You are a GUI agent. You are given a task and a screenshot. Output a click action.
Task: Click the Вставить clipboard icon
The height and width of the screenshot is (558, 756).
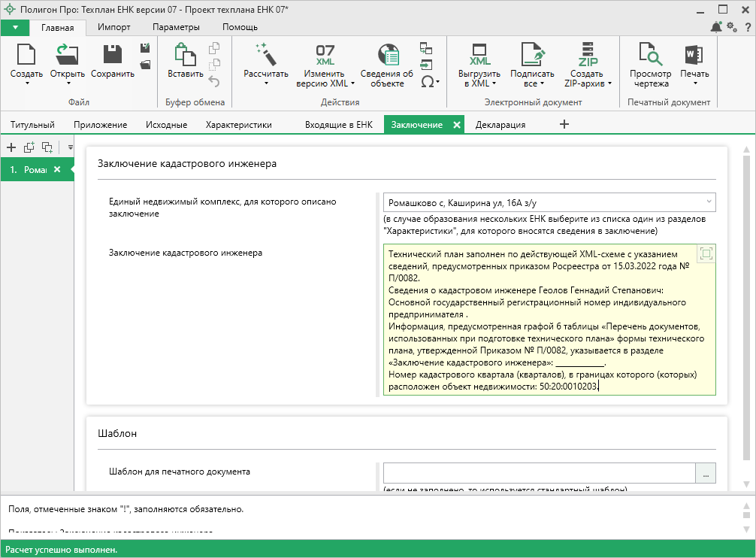(x=185, y=54)
